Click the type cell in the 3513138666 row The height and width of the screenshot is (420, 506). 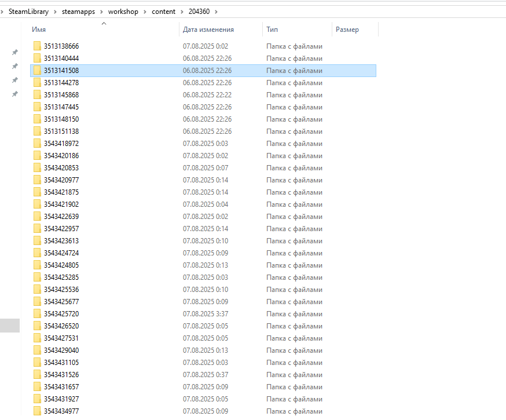[x=294, y=46]
